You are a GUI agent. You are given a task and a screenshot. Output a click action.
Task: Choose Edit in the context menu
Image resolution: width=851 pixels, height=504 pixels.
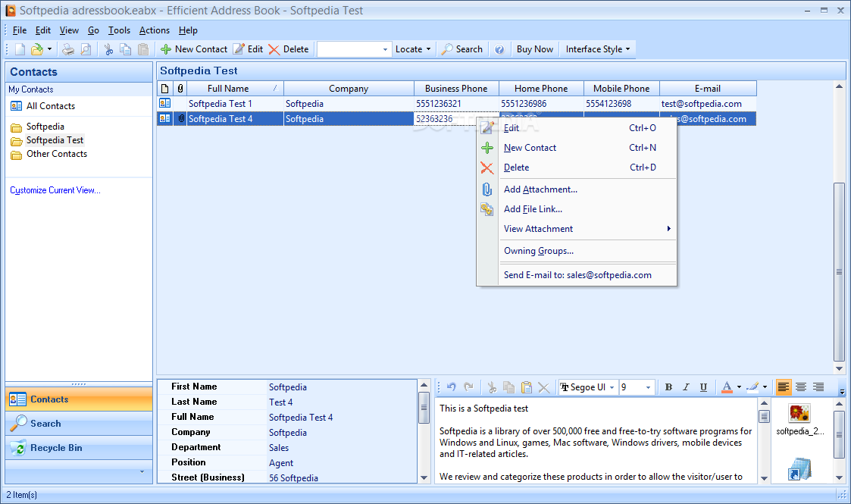(x=577, y=128)
